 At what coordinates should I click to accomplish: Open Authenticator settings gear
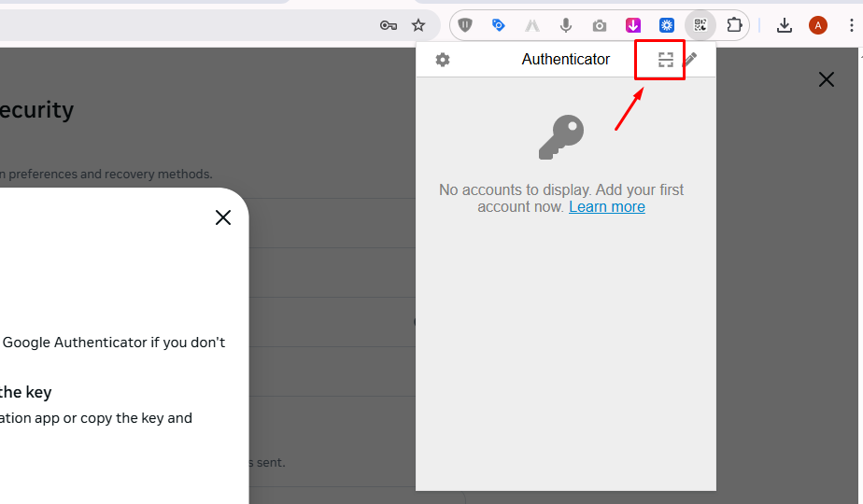coord(443,60)
